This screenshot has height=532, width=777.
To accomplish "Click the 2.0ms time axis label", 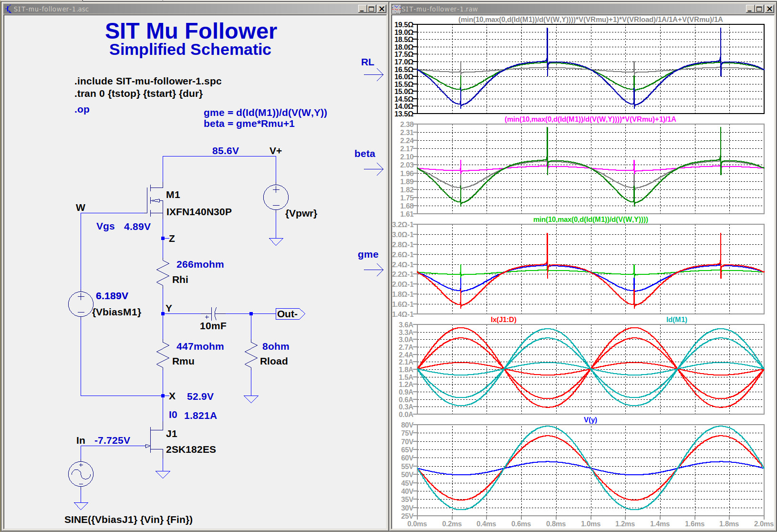I will (763, 523).
